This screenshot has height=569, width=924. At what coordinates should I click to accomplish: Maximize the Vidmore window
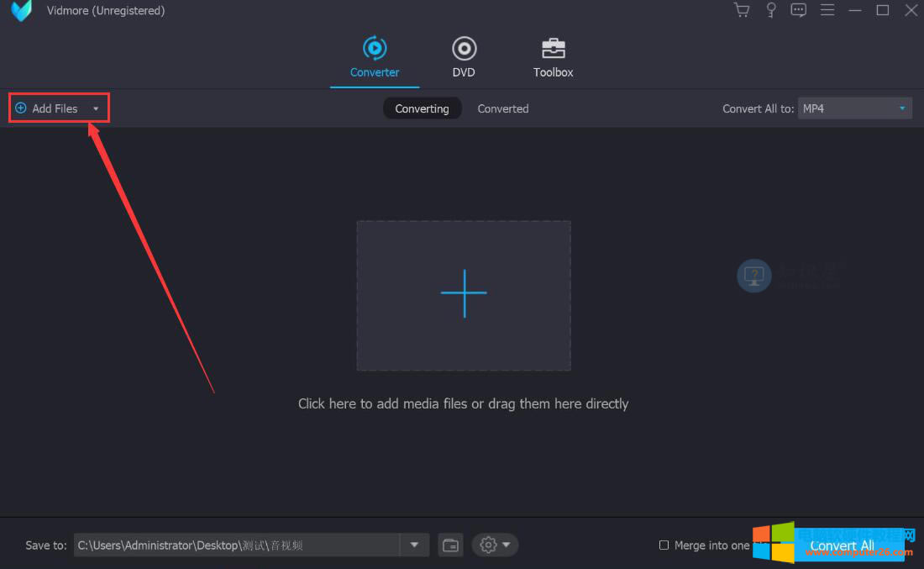pyautogui.click(x=883, y=10)
